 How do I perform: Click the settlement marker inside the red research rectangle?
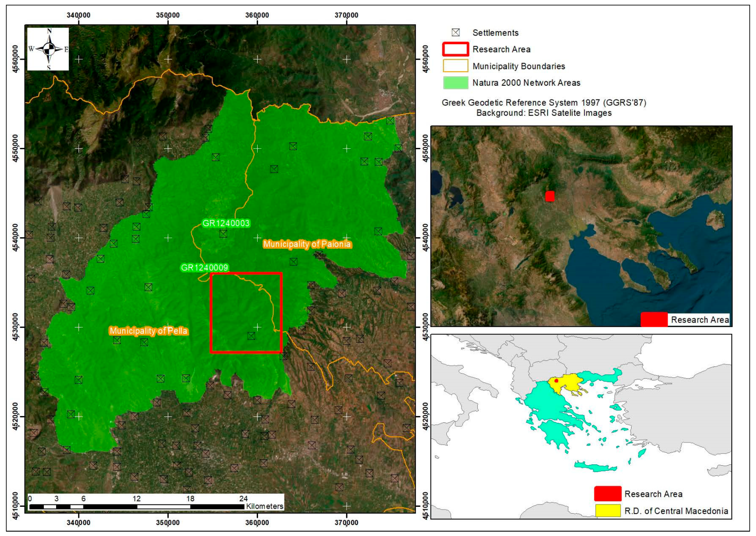click(x=251, y=336)
